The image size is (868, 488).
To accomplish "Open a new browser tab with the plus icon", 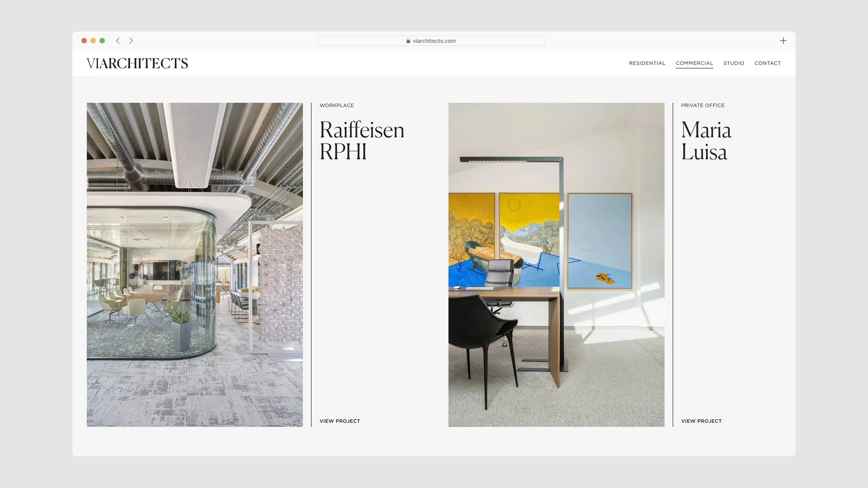I will pyautogui.click(x=784, y=41).
